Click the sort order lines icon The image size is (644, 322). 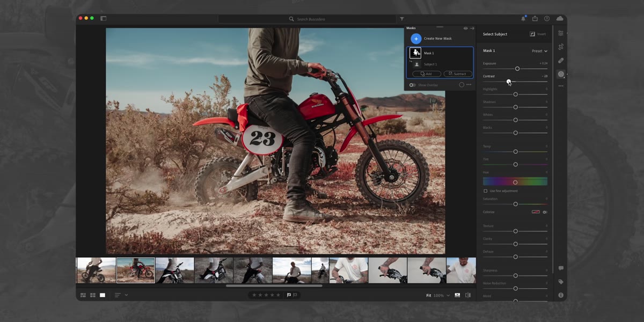point(118,295)
